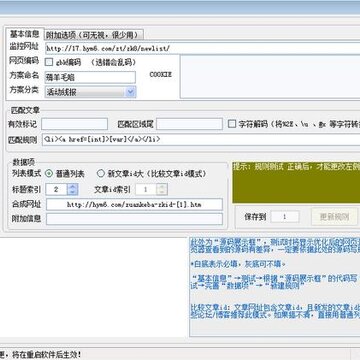Open the 方案分类 dropdown
The width and height of the screenshot is (360, 360).
131,92
